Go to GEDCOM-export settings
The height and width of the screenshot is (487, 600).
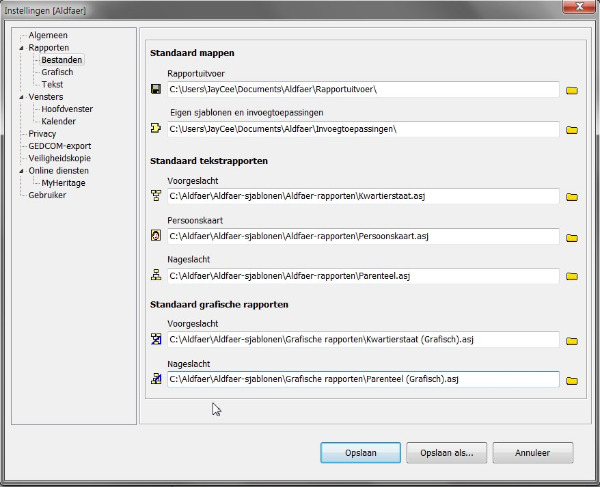pos(59,146)
